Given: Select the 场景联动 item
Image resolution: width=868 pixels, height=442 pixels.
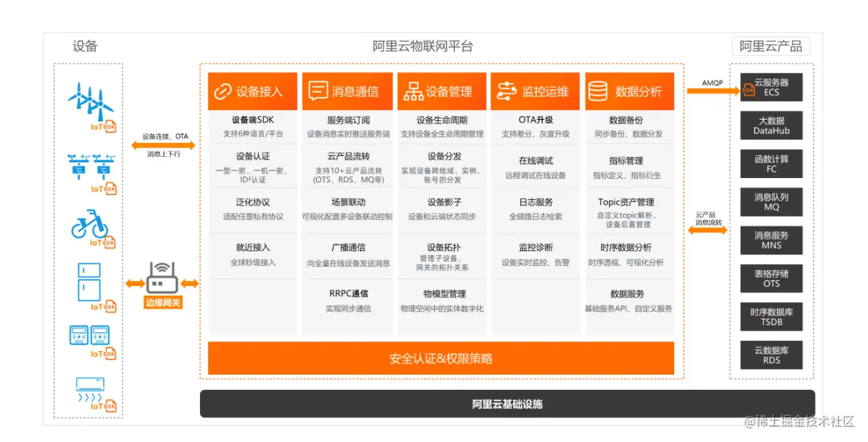Looking at the screenshot, I should pos(348,202).
